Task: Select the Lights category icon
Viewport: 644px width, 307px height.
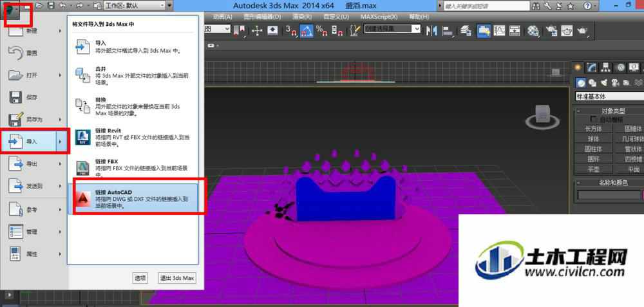Action: tap(604, 82)
